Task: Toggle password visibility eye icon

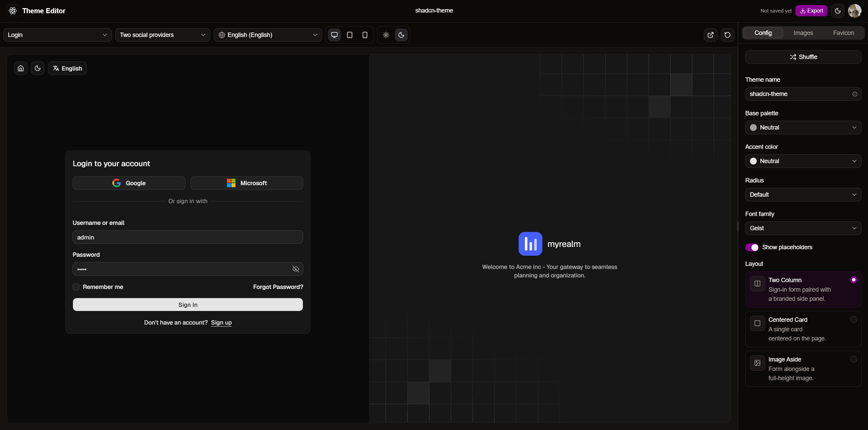Action: pyautogui.click(x=296, y=269)
